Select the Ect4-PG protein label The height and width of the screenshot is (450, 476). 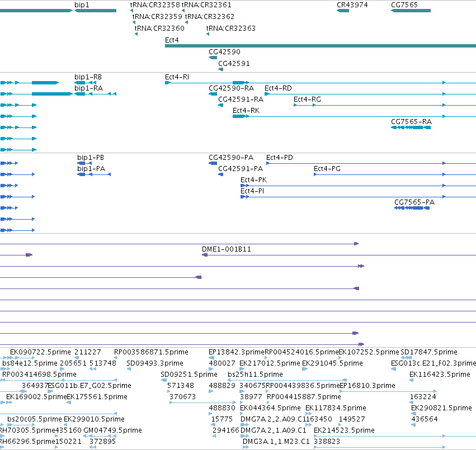click(327, 169)
